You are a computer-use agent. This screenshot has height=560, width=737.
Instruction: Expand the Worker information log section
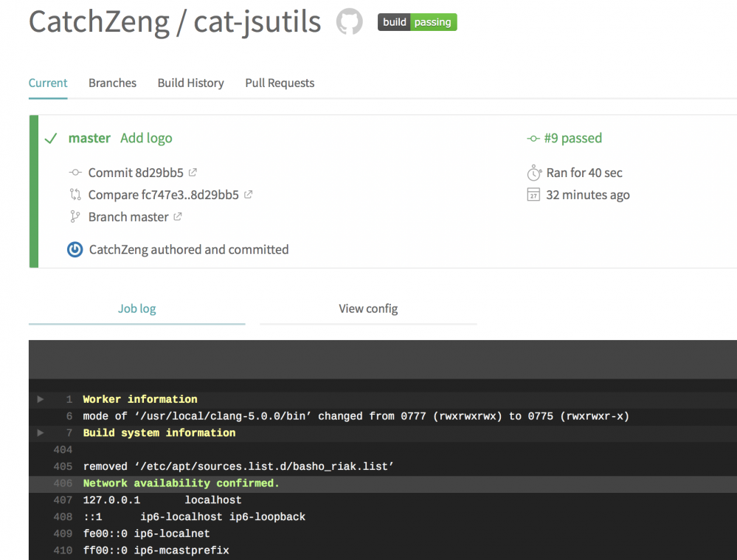pos(41,399)
